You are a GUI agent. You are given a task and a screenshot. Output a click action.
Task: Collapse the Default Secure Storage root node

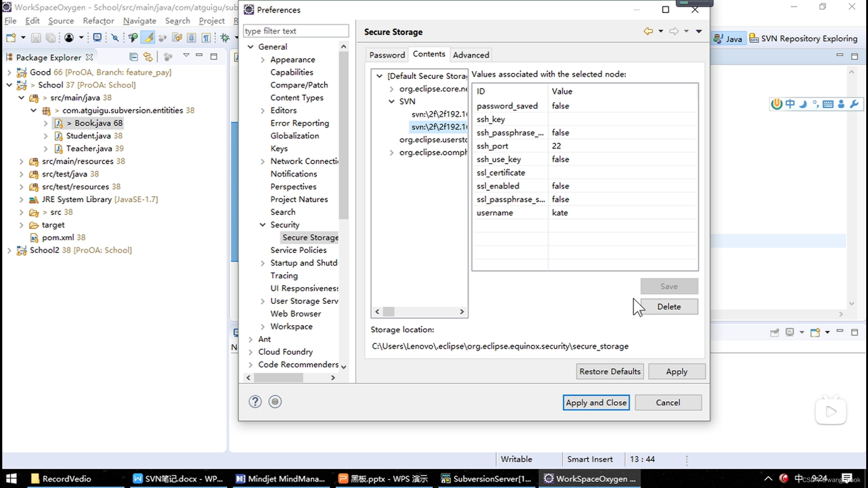click(x=380, y=76)
